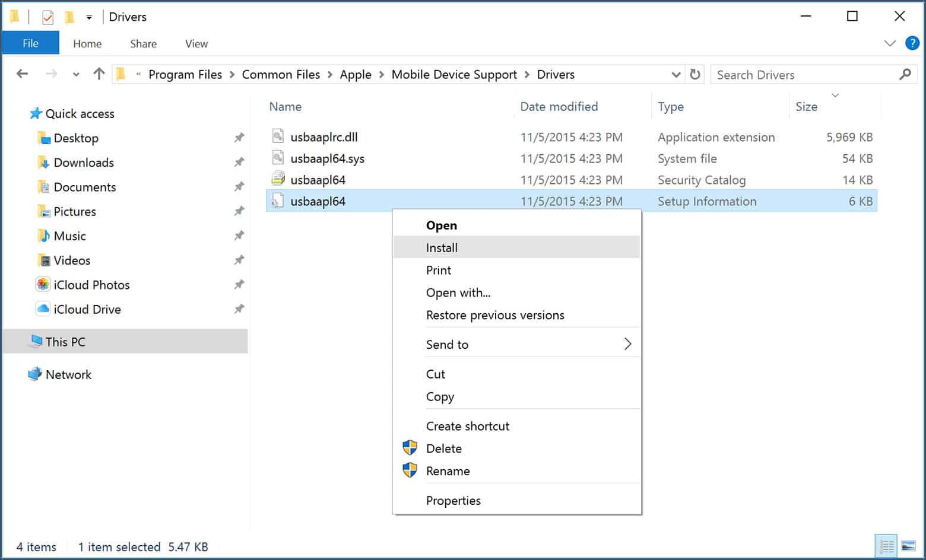Go up one folder level
Image resolution: width=926 pixels, height=560 pixels.
pyautogui.click(x=99, y=74)
